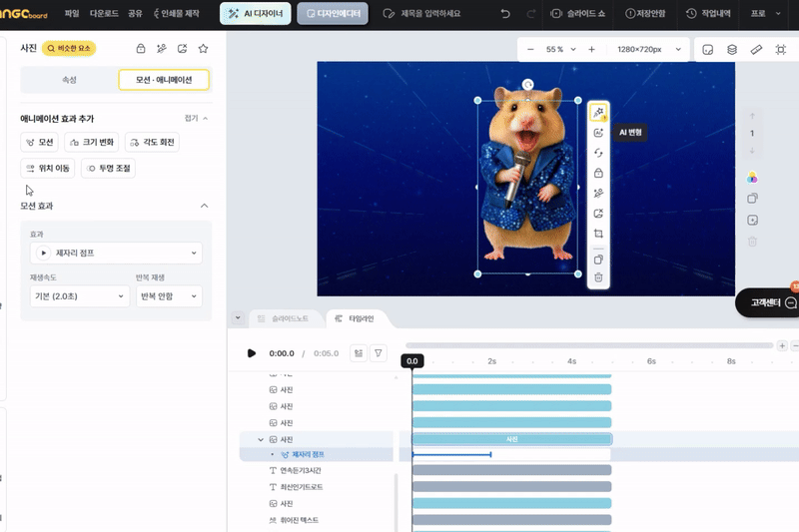Click the timeline filter funnel icon
The width and height of the screenshot is (799, 532).
379,353
